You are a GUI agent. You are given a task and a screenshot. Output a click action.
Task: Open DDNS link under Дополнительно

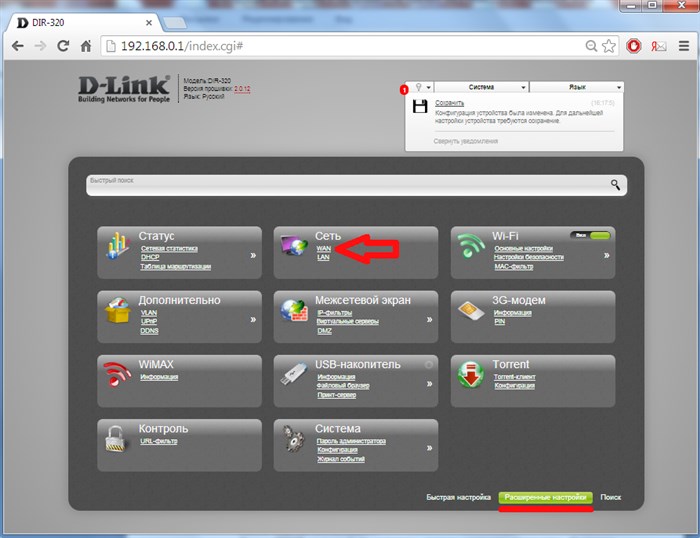[149, 331]
